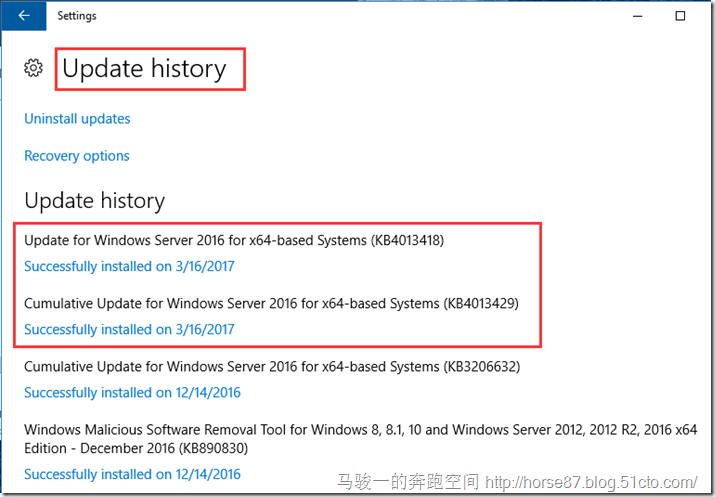The height and width of the screenshot is (497, 715).
Task: Open install status link under KB890830
Action: (132, 474)
